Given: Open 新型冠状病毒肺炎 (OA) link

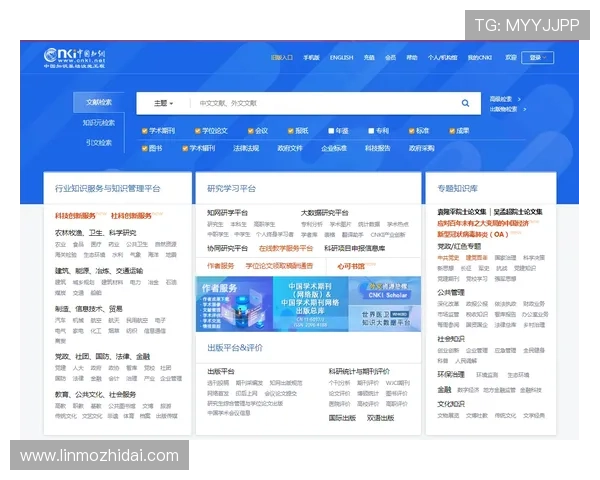Looking at the screenshot, I should point(473,234).
